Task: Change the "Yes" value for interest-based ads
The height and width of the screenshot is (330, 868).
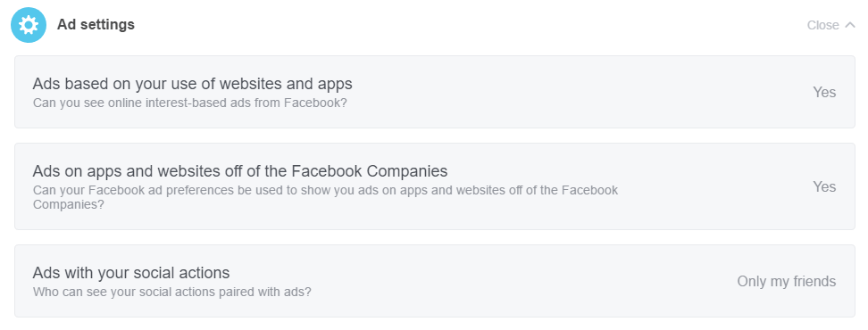Action: pos(824,92)
